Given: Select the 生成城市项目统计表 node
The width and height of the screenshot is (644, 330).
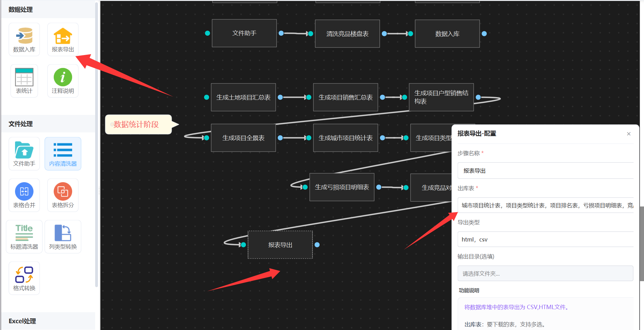Looking at the screenshot, I should (x=346, y=138).
